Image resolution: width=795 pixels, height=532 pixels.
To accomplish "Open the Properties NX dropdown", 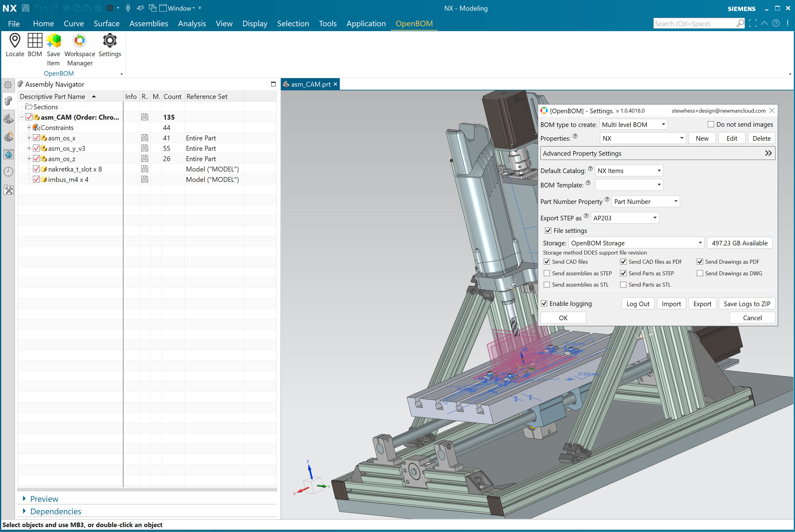I will 643,139.
